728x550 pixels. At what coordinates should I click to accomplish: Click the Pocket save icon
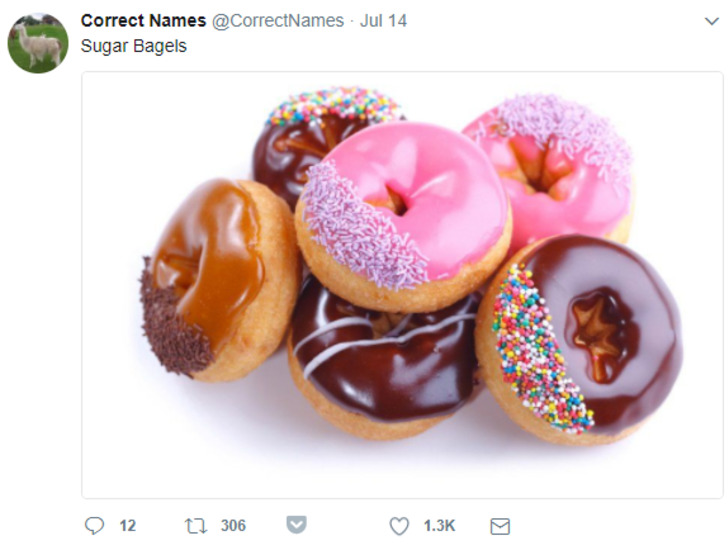click(296, 525)
